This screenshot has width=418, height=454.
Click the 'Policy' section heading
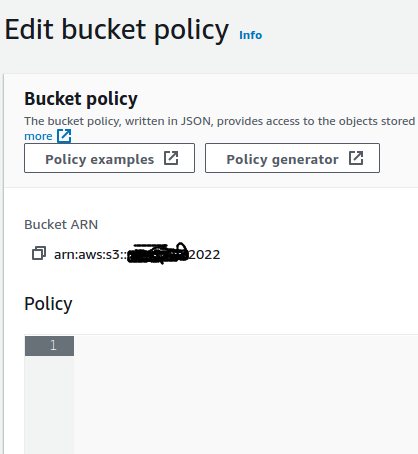pos(48,304)
